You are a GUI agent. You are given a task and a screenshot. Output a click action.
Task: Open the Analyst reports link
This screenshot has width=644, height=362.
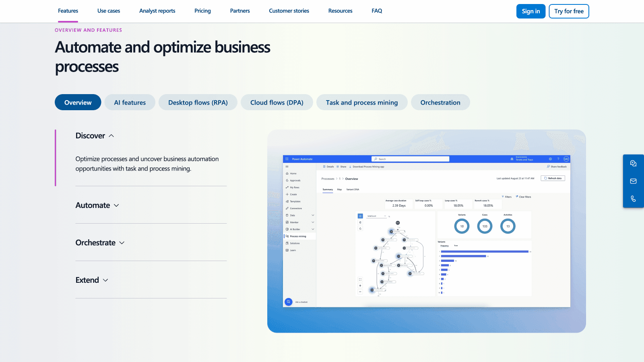pos(157,11)
